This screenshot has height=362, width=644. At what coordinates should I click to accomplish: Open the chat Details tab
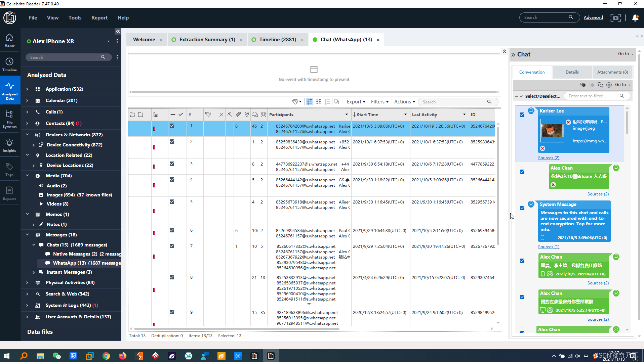[x=572, y=72]
